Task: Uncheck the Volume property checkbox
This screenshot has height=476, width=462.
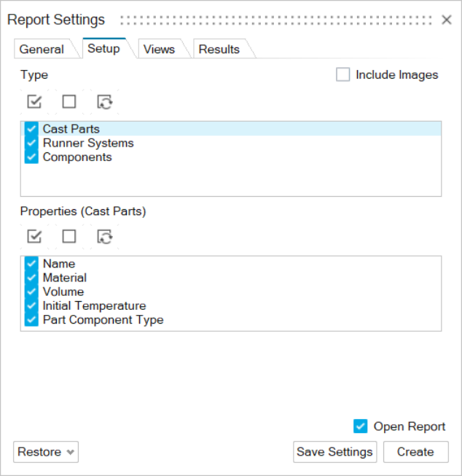Action: (x=31, y=292)
